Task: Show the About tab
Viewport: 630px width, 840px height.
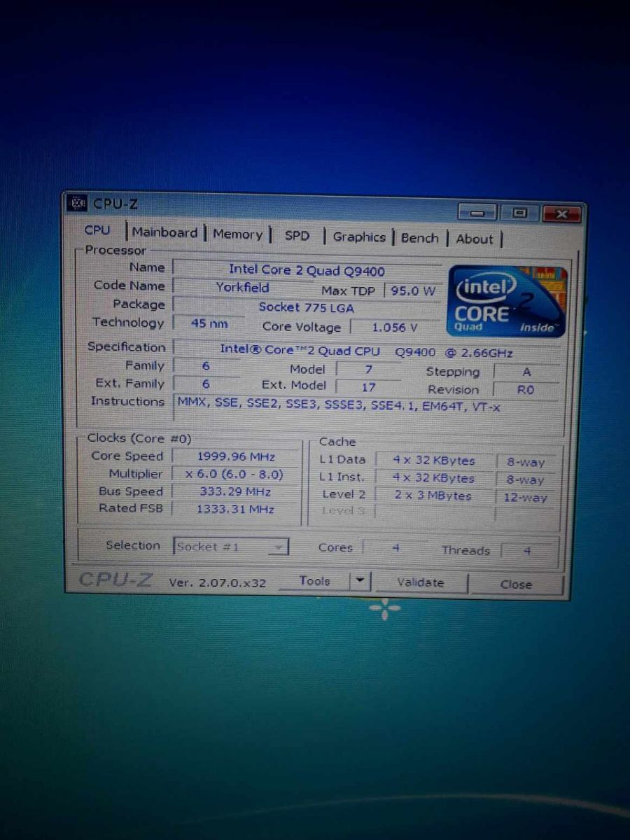Action: pos(475,239)
